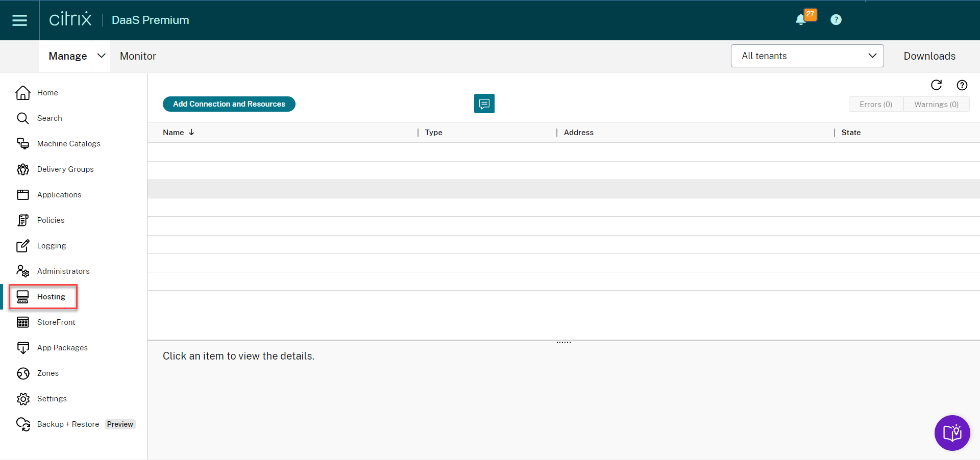Show the Warnings (0) filter
The width and height of the screenshot is (980, 460).
[x=936, y=105]
